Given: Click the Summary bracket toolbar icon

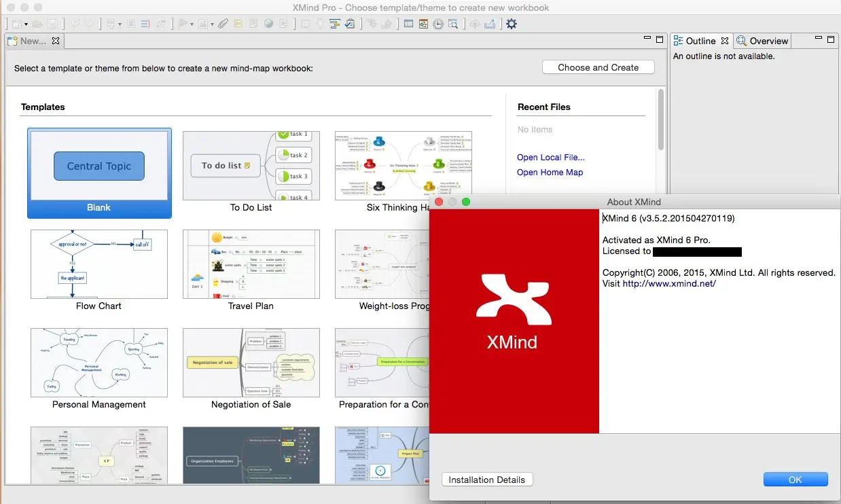Looking at the screenshot, I should [145, 24].
